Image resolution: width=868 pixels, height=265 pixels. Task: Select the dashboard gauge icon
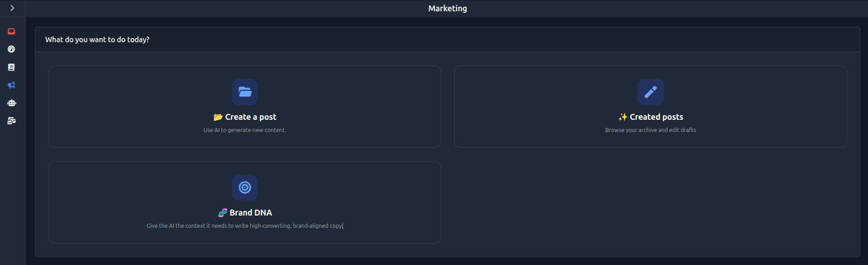coord(11,49)
